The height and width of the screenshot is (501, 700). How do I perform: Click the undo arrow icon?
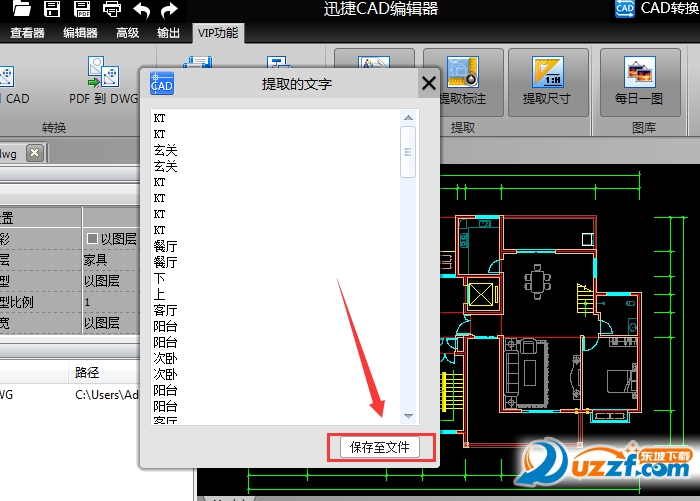[x=142, y=10]
